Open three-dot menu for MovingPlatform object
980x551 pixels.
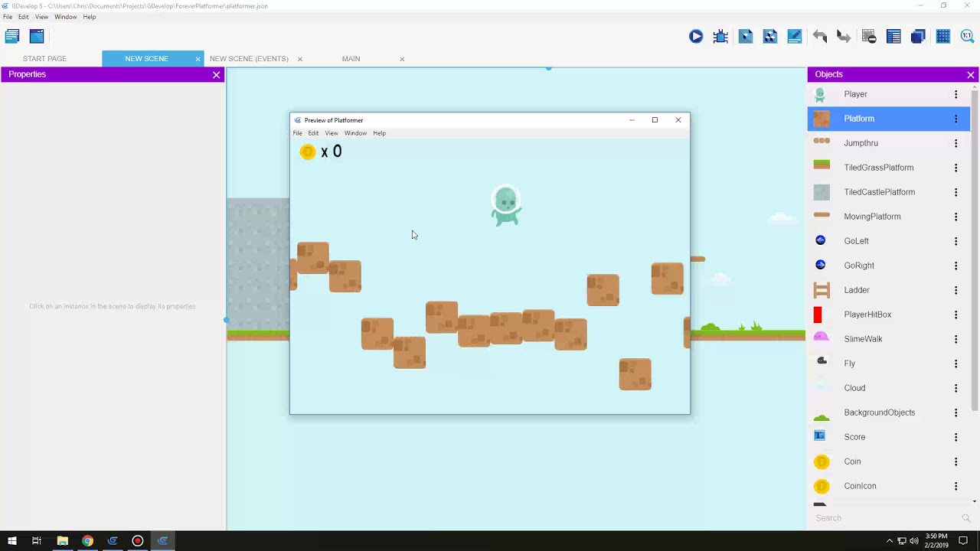(x=955, y=217)
